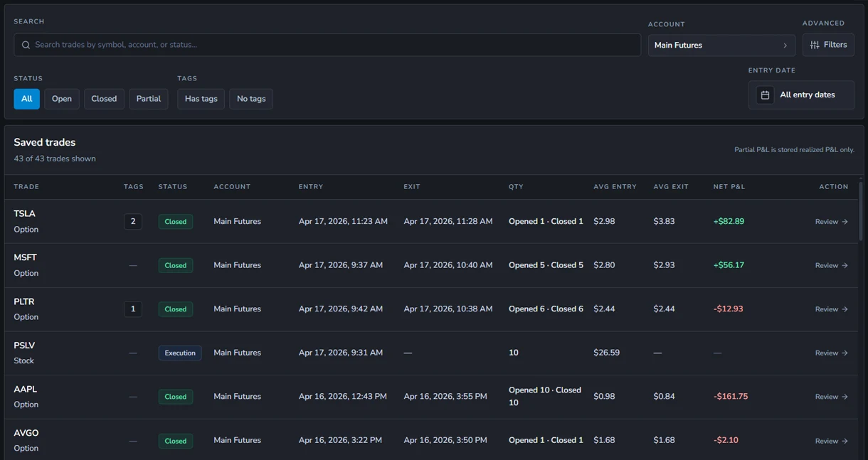Screen dimensions: 868x460
Task: Click the QTY column header
Action: point(516,187)
